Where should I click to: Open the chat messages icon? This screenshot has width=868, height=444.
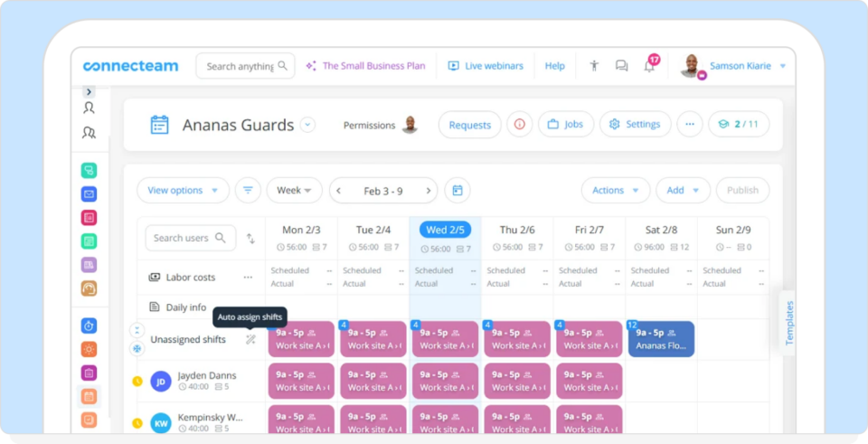621,66
